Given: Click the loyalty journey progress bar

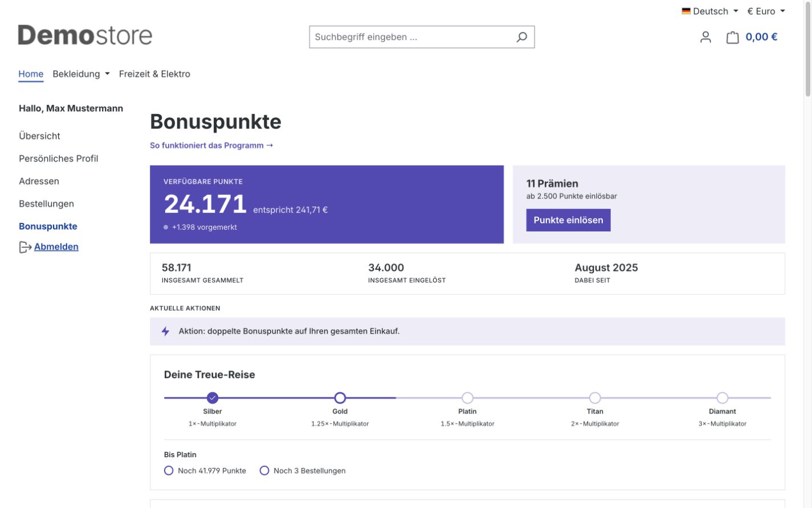Looking at the screenshot, I should click(467, 398).
